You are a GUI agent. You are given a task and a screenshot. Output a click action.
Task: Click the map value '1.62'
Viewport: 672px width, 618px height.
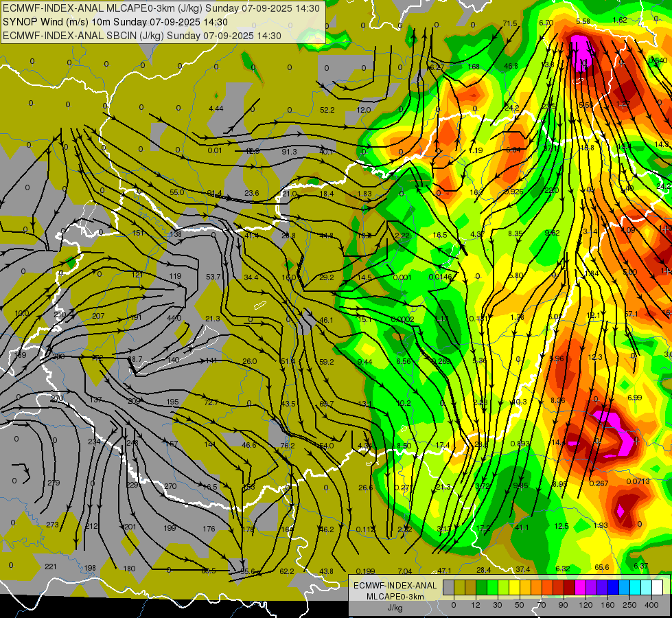pyautogui.click(x=620, y=20)
